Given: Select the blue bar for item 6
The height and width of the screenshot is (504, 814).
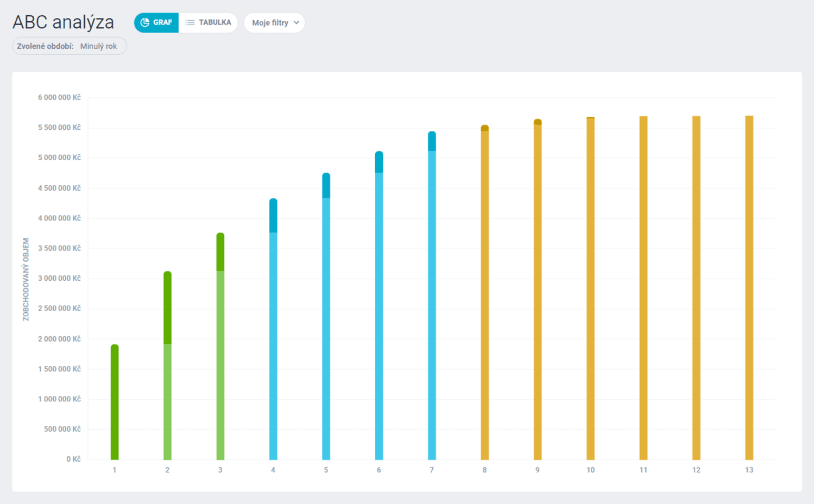Looking at the screenshot, I should (x=379, y=316).
